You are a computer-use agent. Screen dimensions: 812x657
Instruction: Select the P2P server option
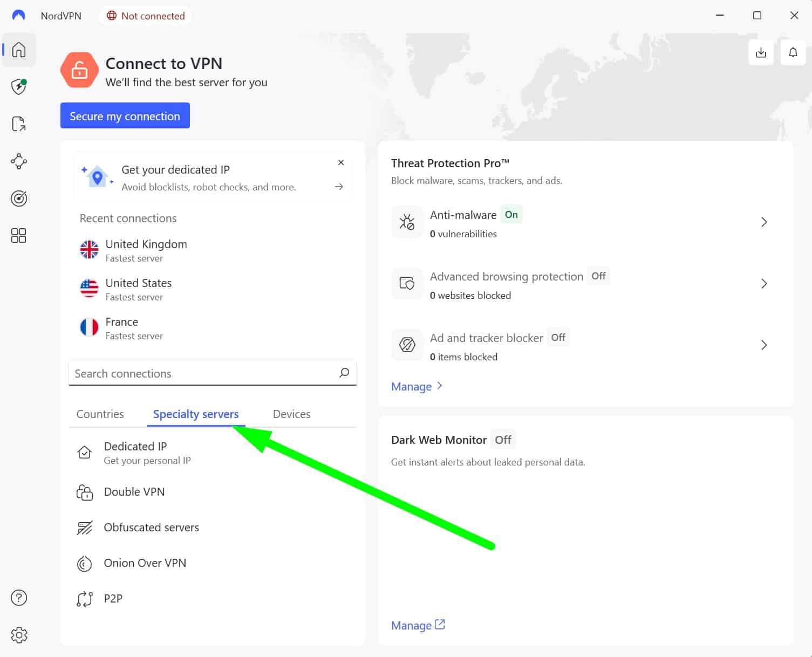pos(213,599)
